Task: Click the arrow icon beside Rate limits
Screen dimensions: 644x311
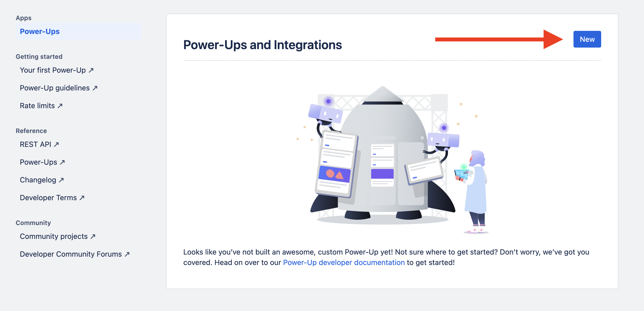Action: click(x=60, y=106)
